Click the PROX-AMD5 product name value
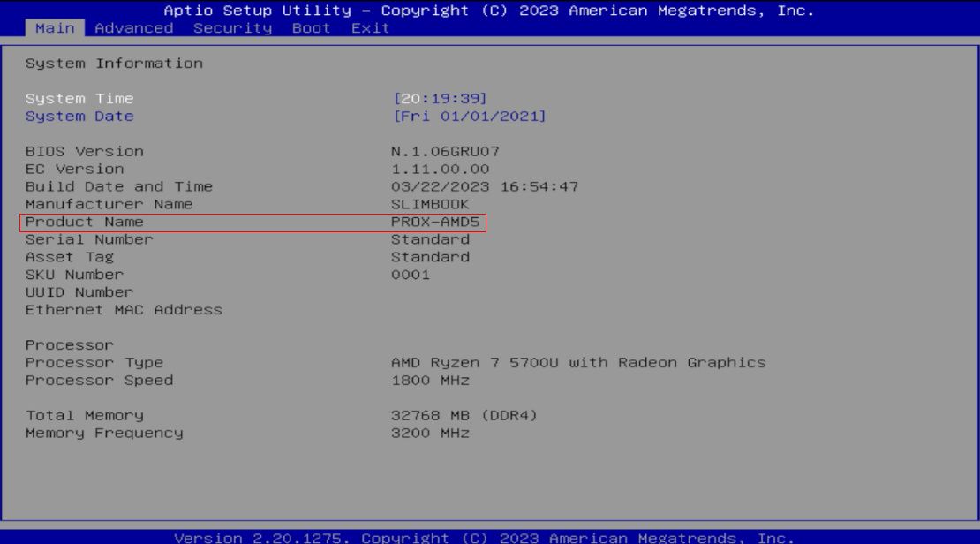This screenshot has width=980, height=544. (x=435, y=223)
